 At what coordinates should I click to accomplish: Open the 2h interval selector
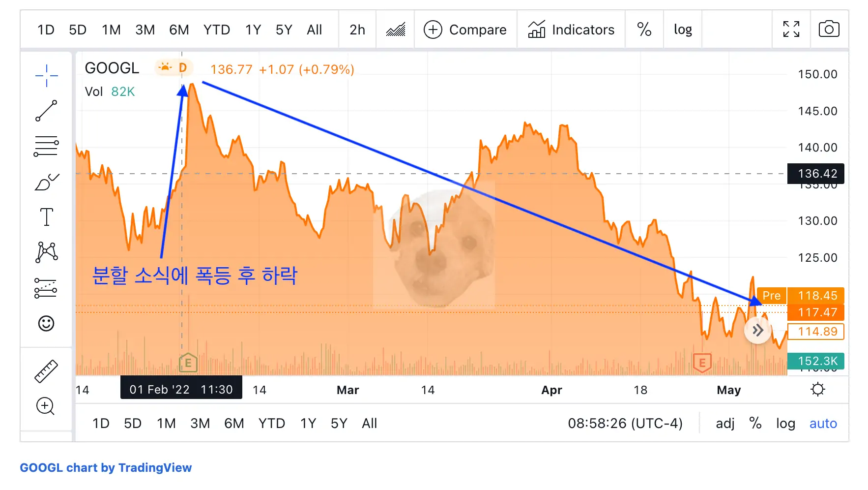(357, 30)
